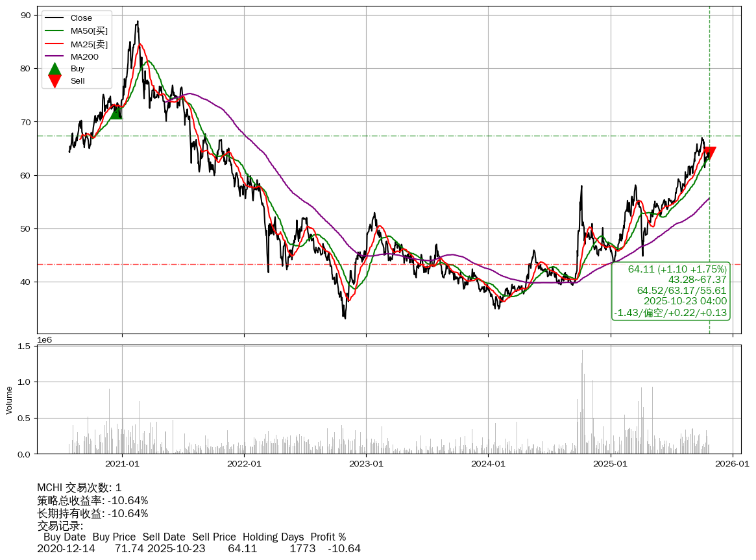Click the green price annotation box showing 64.11

click(x=671, y=291)
